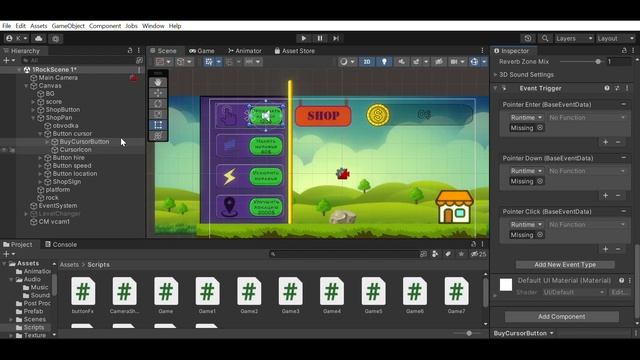This screenshot has height=360, width=640.
Task: Open the GameObject menu
Action: tap(68, 26)
